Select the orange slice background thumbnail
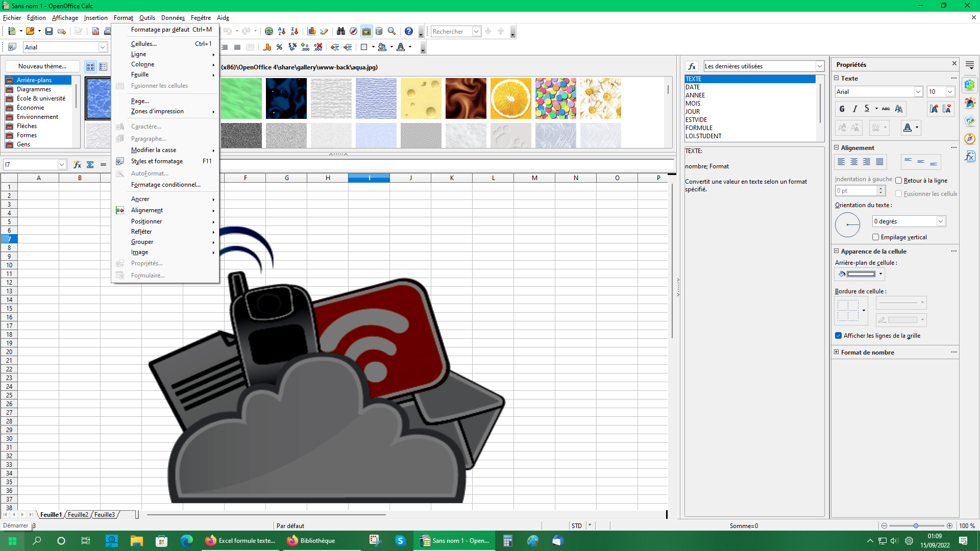Screen dimensions: 980x551 510,98
